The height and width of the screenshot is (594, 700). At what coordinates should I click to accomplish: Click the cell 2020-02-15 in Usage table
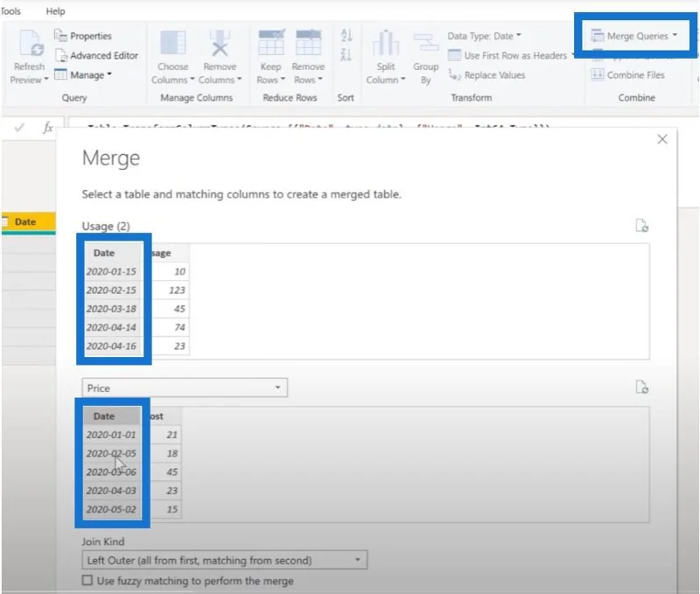(114, 290)
